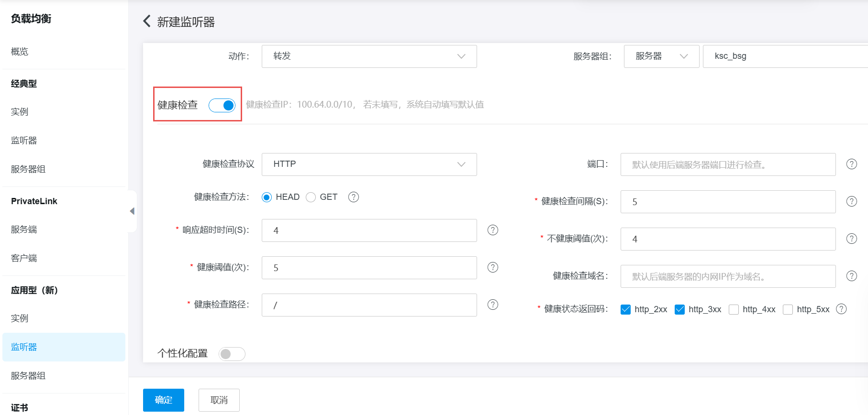Image resolution: width=868 pixels, height=415 pixels.
Task: Click back arrow beside 新建监听器 title
Action: 147,22
